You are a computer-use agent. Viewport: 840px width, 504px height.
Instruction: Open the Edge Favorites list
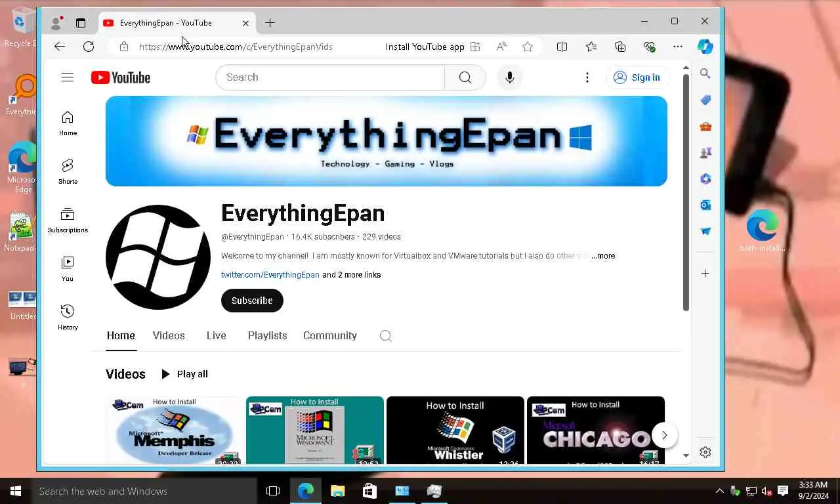click(591, 47)
